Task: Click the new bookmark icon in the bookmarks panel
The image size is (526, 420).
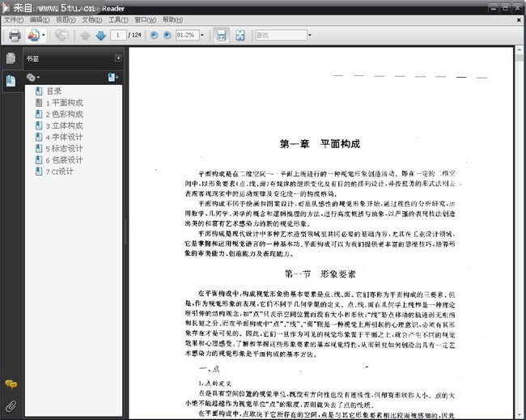Action: coord(113,77)
